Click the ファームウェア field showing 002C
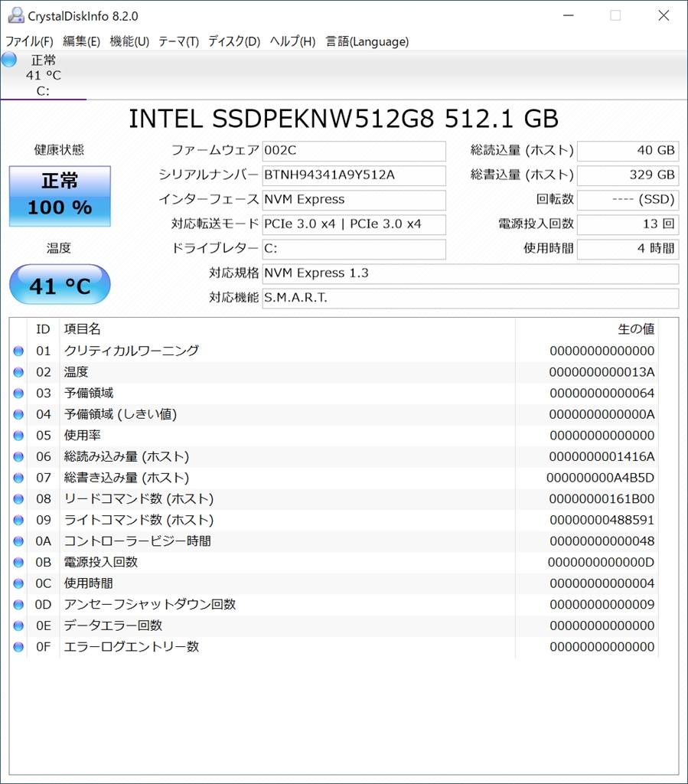Screen dimensions: 688x784 354,151
